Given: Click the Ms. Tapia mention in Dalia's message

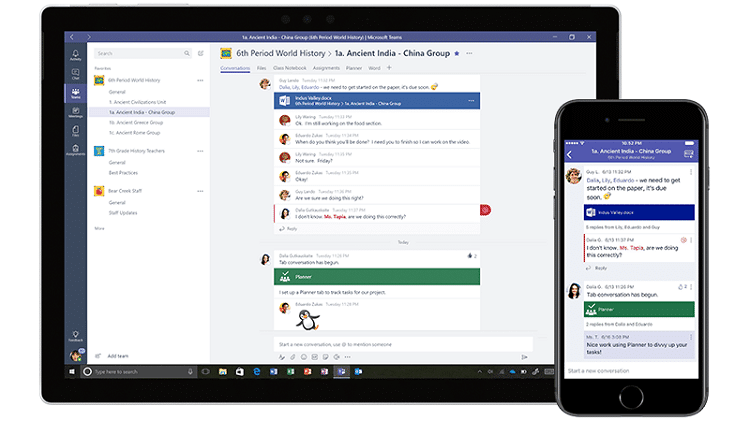Looking at the screenshot, I should click(335, 217).
